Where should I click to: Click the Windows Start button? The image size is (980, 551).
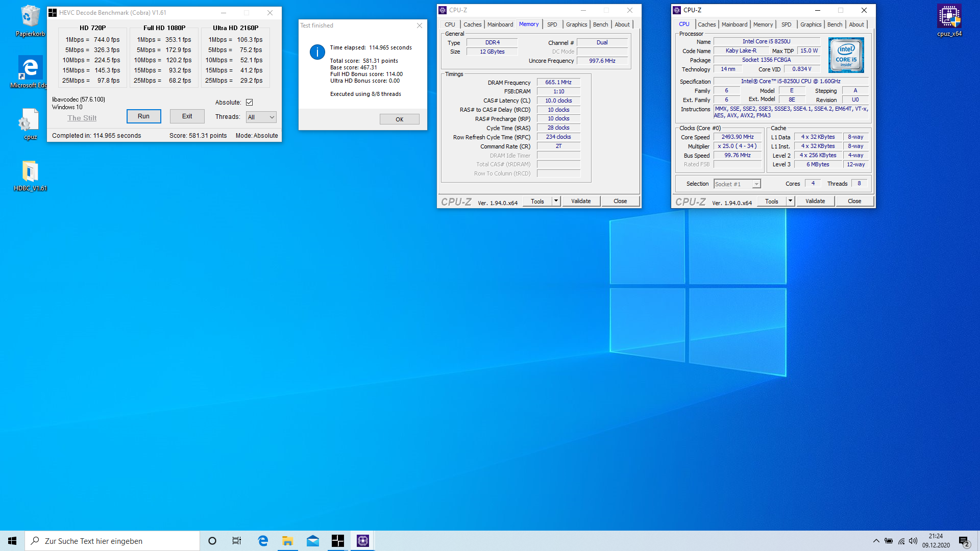(12, 541)
